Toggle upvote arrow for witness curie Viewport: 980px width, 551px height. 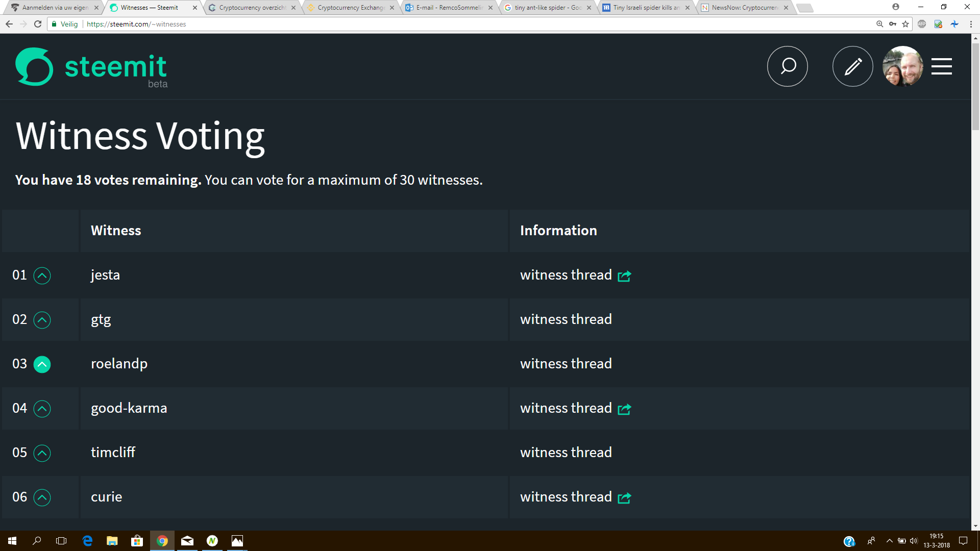pos(42,497)
